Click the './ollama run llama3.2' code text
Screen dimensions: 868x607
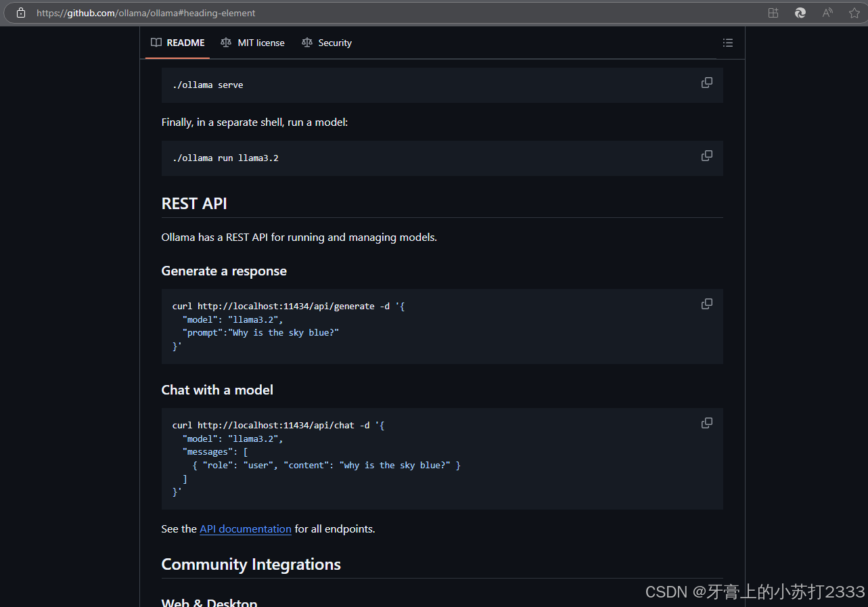click(225, 158)
